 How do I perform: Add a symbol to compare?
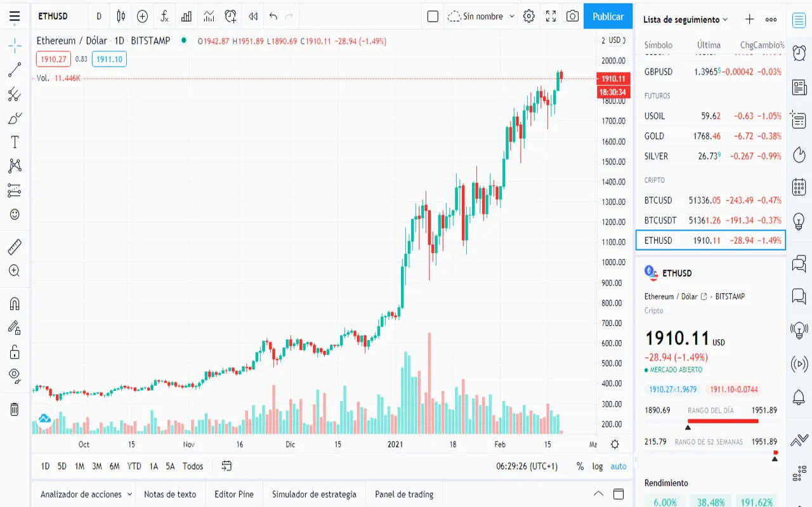click(143, 16)
